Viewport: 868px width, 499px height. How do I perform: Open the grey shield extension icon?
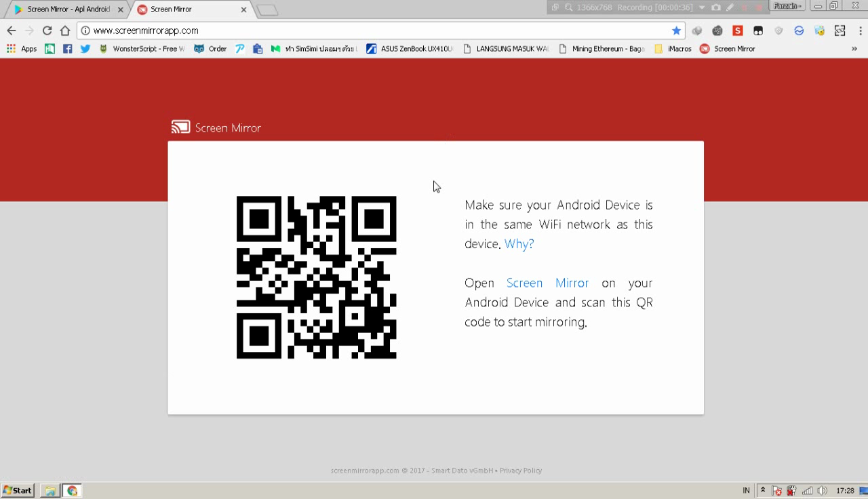[x=778, y=31]
